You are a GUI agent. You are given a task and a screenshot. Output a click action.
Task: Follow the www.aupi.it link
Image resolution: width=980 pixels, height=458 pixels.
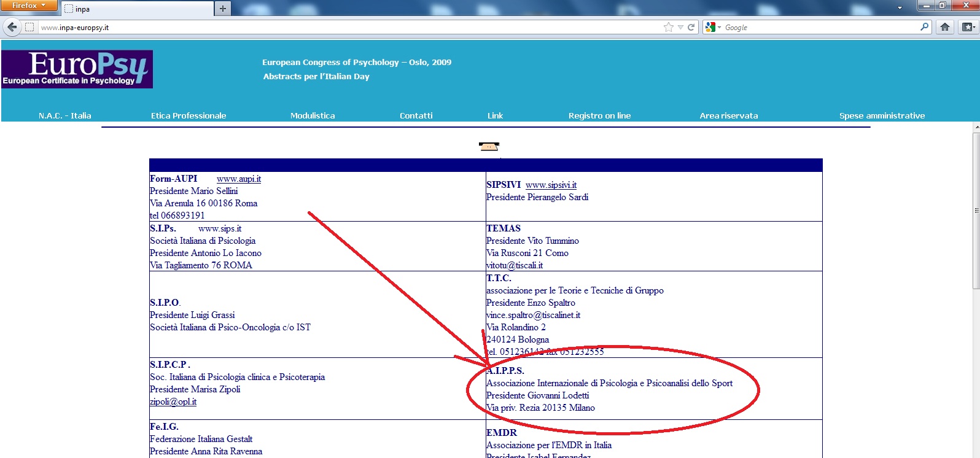[x=239, y=179]
